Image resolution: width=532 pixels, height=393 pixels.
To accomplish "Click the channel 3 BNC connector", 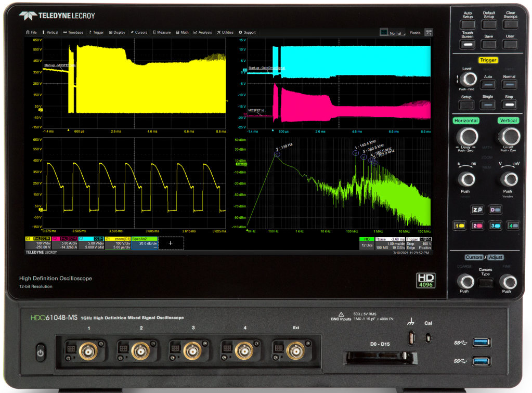I will (192, 351).
